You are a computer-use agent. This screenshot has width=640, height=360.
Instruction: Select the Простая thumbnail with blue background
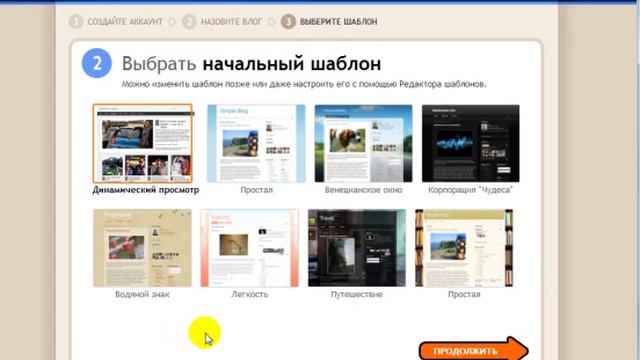coord(256,143)
